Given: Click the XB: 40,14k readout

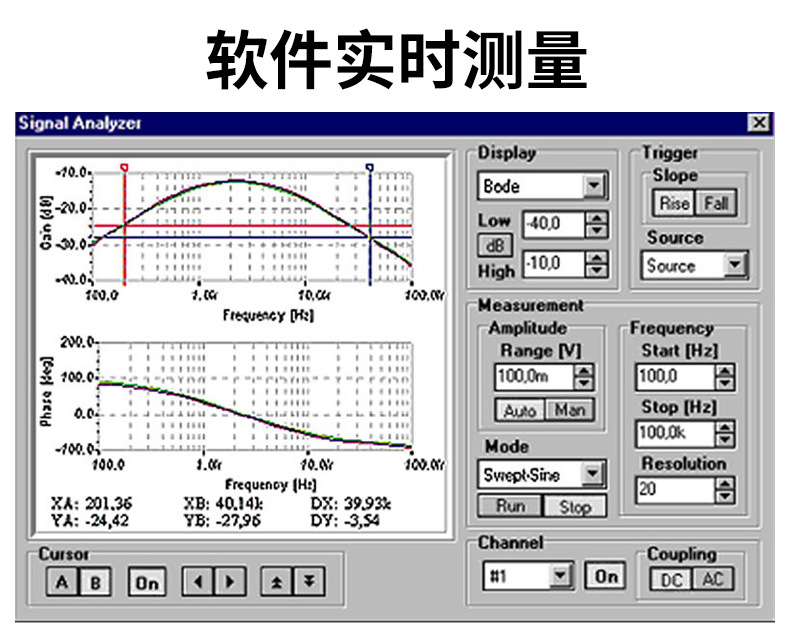Looking at the screenshot, I should [x=223, y=503].
